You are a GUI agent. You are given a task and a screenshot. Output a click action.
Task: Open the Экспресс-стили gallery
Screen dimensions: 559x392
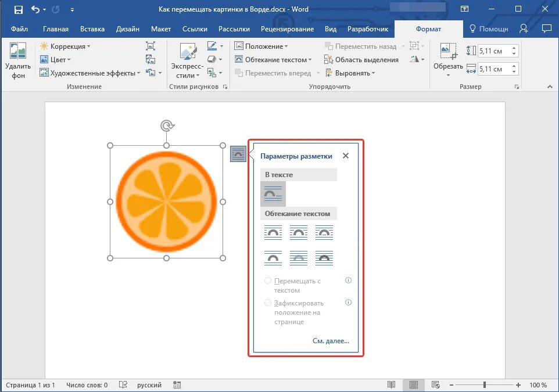click(187, 60)
